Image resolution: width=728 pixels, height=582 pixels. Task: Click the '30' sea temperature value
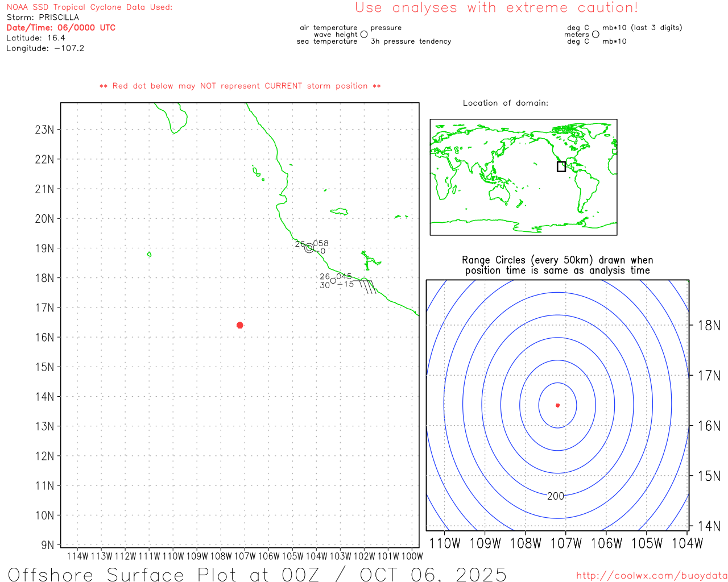tap(325, 285)
